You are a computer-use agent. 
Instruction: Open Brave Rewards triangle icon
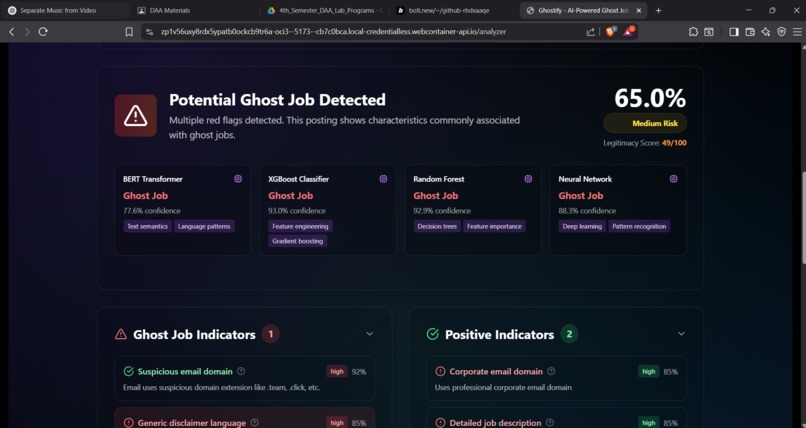629,31
